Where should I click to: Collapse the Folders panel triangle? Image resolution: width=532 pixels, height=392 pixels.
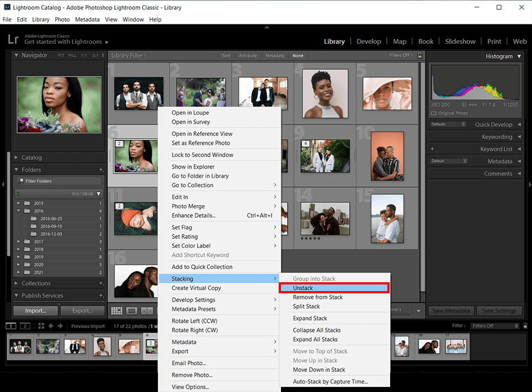point(16,170)
